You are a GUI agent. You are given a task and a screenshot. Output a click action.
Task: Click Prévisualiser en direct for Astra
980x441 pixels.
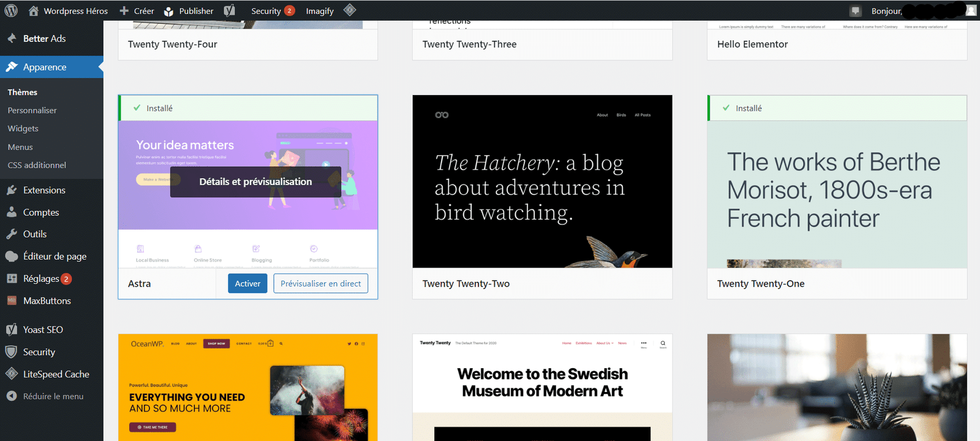[320, 284]
